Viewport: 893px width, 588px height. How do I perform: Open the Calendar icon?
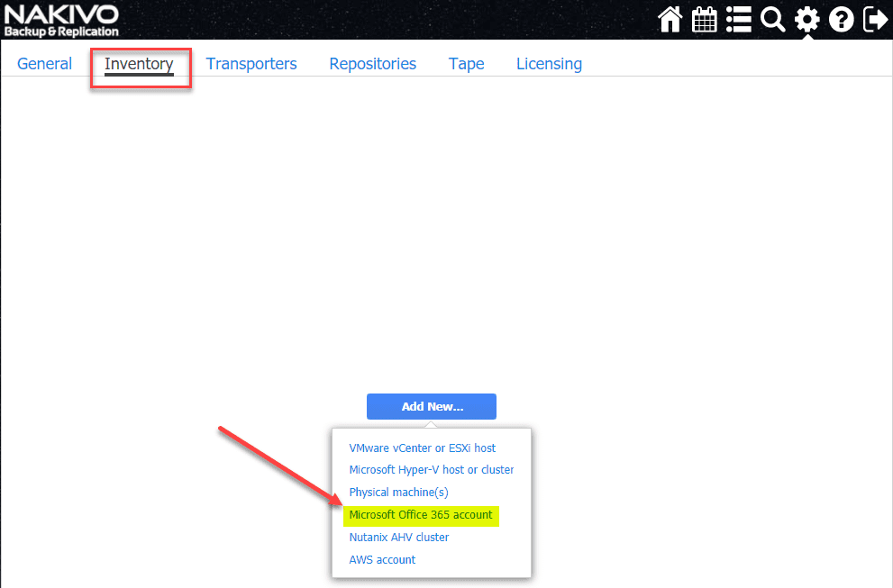704,19
